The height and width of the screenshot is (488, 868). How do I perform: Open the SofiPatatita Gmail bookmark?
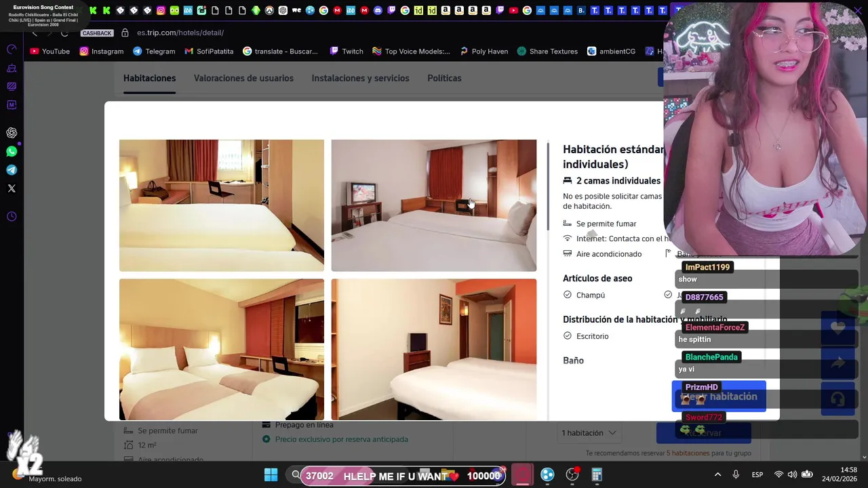pyautogui.click(x=209, y=52)
